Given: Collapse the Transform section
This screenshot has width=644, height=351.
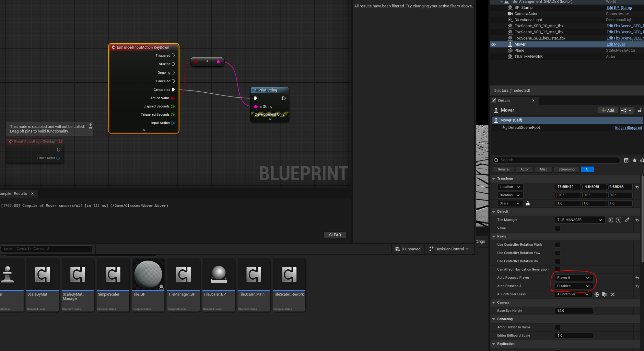Looking at the screenshot, I should click(x=494, y=178).
